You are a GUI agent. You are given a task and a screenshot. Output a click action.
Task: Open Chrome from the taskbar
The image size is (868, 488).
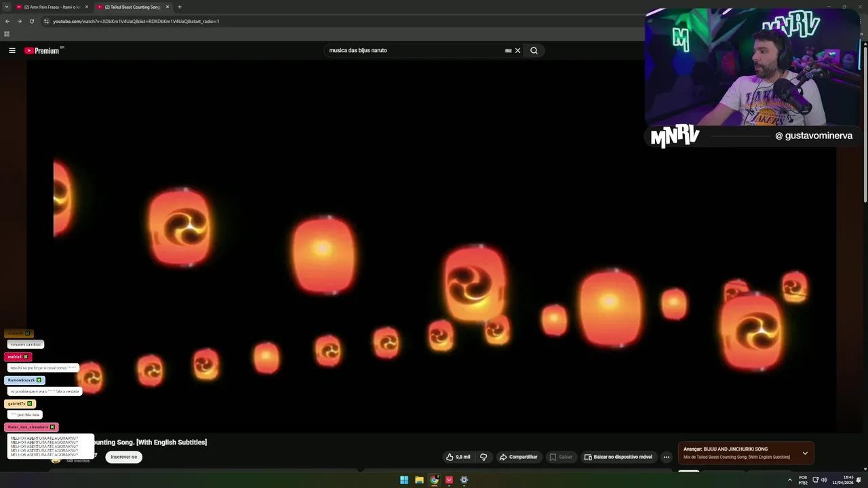pyautogui.click(x=434, y=480)
